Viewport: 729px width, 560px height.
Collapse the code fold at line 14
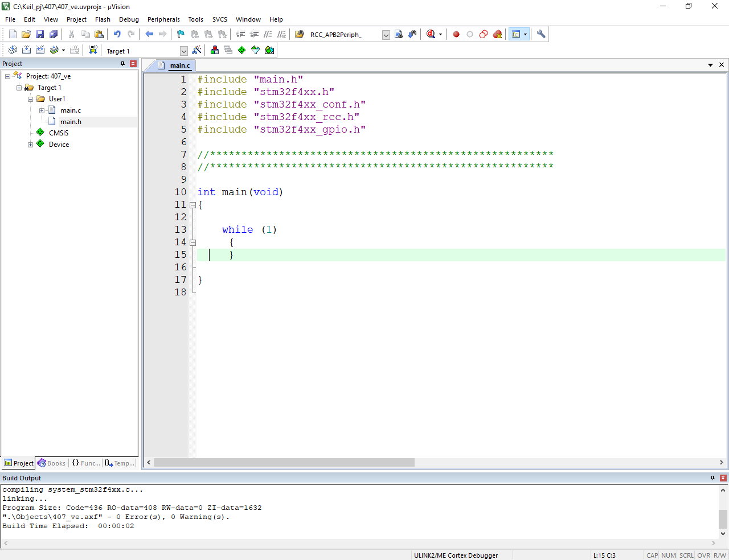tap(193, 242)
